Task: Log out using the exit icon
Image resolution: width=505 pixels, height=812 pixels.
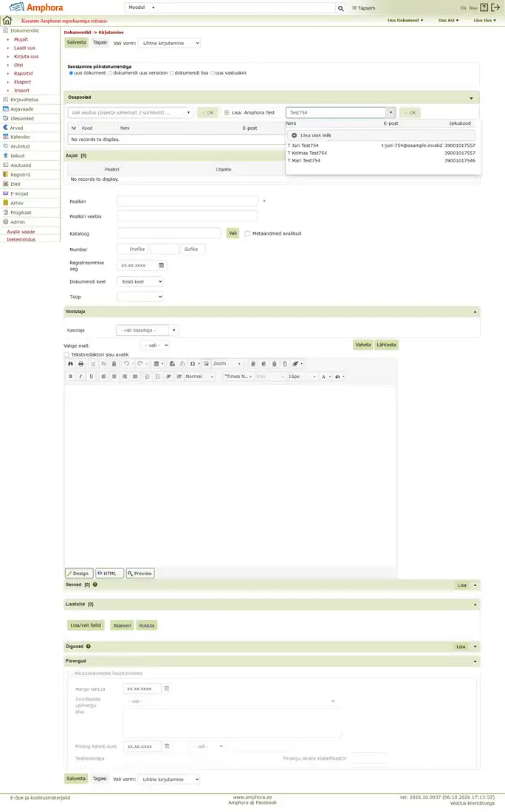Action: tap(495, 8)
